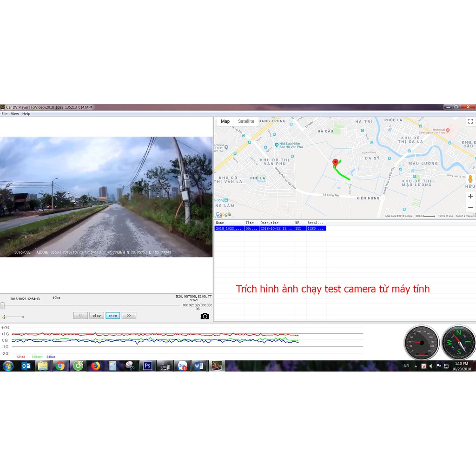Select the 2018_1023 video file row
The image size is (476, 476).
tap(270, 229)
